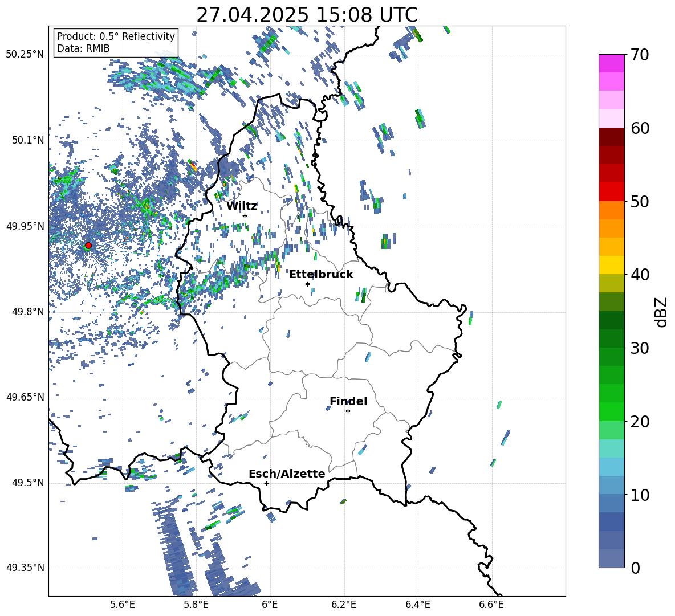Click the 49.8°N latitude label
This screenshot has height=616, width=675.
pyautogui.click(x=28, y=312)
